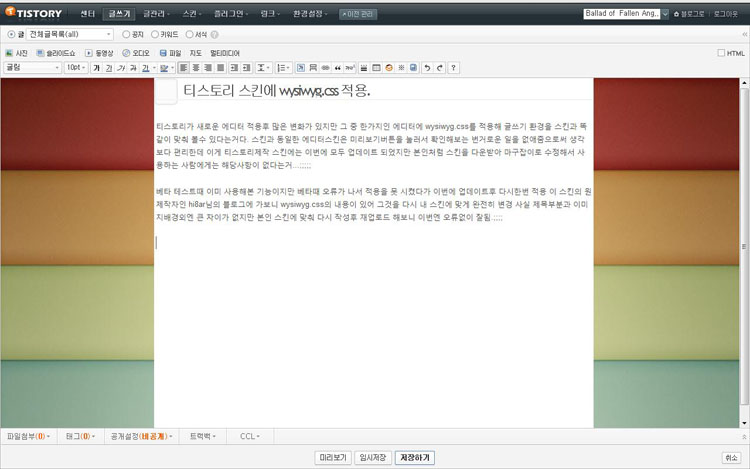Click the 로그아웃 logout link
750x469 pixels.
pos(726,14)
